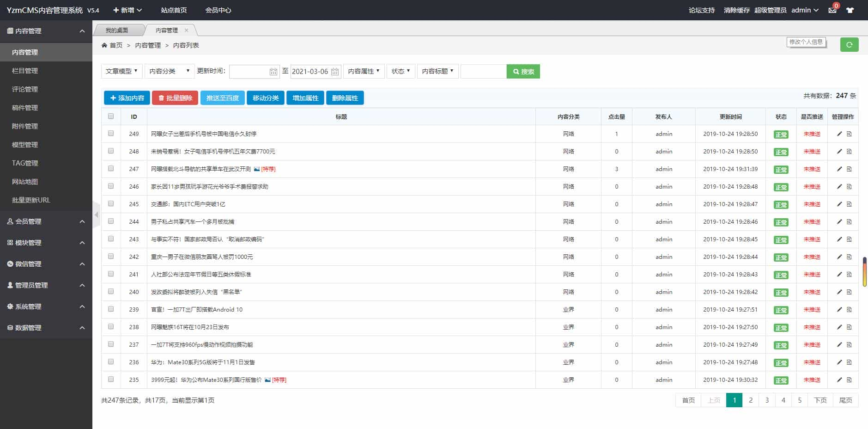Open 附件管理 in sidebar menu
868x429 pixels.
click(x=25, y=126)
